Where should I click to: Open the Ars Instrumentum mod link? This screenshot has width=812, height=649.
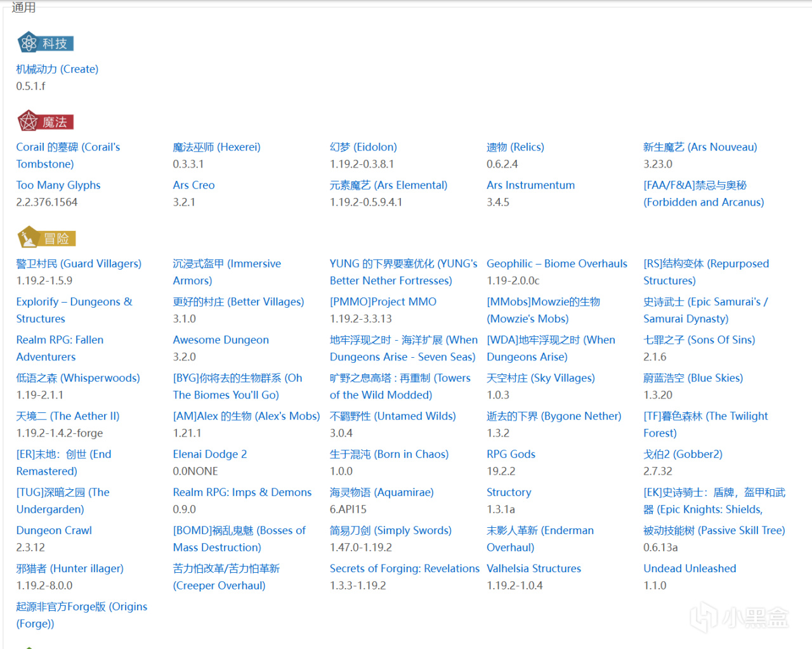(x=530, y=185)
